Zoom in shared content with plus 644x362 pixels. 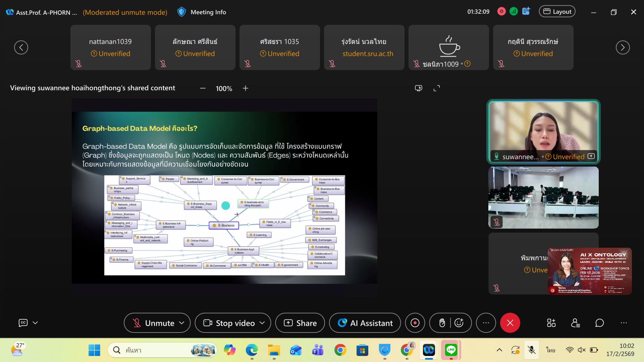[246, 88]
